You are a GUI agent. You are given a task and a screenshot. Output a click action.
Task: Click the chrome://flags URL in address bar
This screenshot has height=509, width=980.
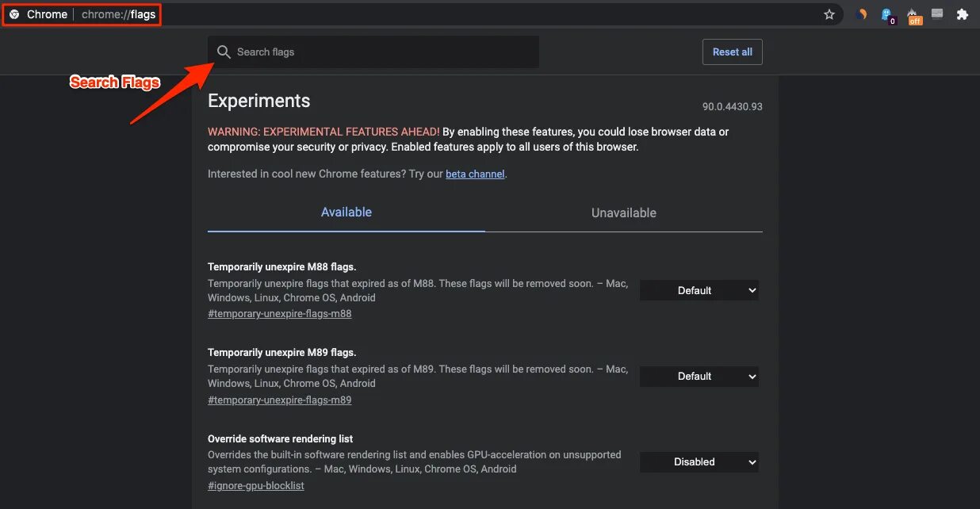(x=118, y=14)
